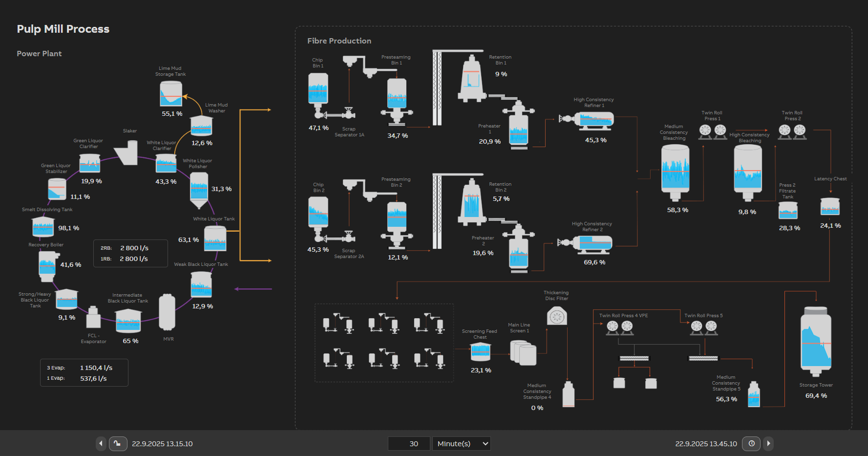Select the White Liquor Polisher vessel
The image size is (868, 456).
click(199, 190)
